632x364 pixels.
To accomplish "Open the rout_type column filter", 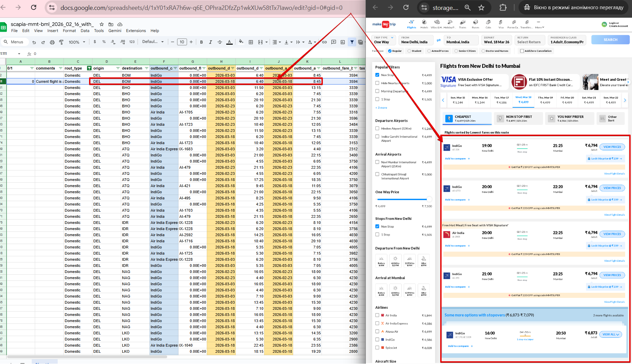I will click(89, 68).
